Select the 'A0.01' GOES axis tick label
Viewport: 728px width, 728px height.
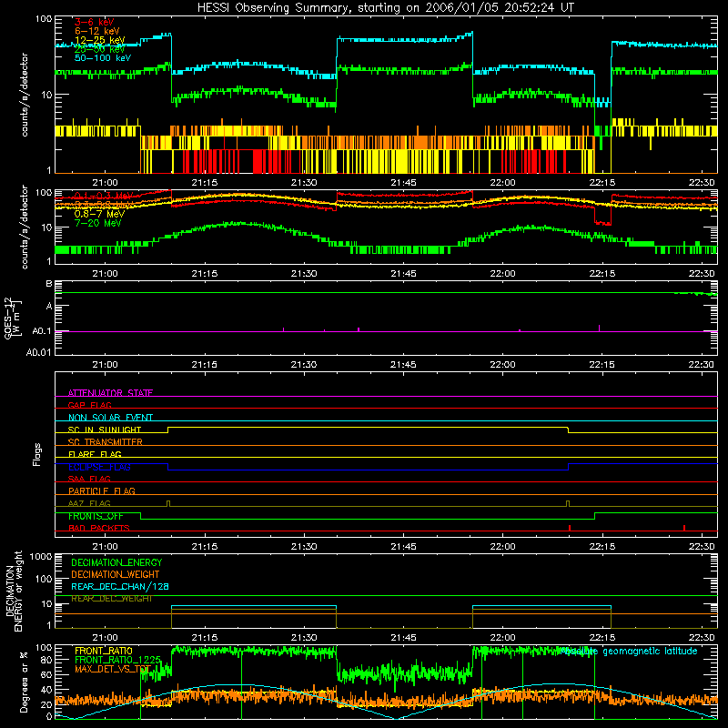[x=39, y=352]
